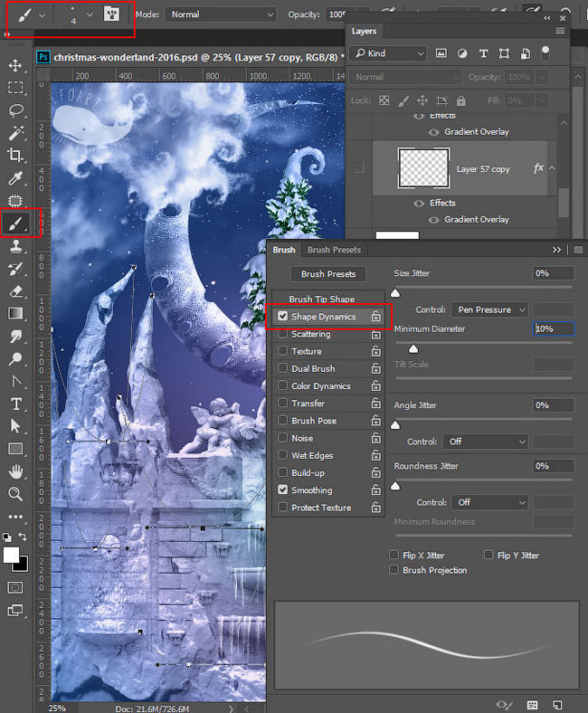The height and width of the screenshot is (713, 588).
Task: Filter layers by pixel layer icon
Action: (441, 53)
